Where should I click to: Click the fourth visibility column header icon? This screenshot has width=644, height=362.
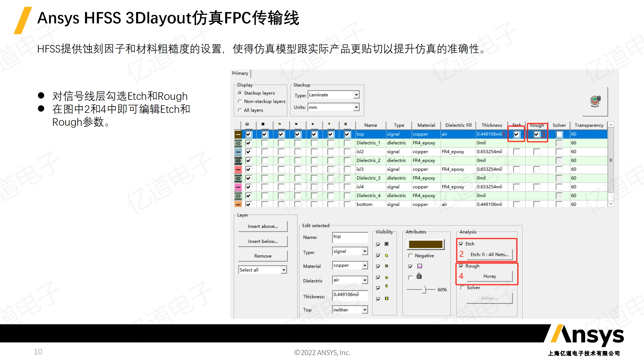pyautogui.click(x=296, y=124)
